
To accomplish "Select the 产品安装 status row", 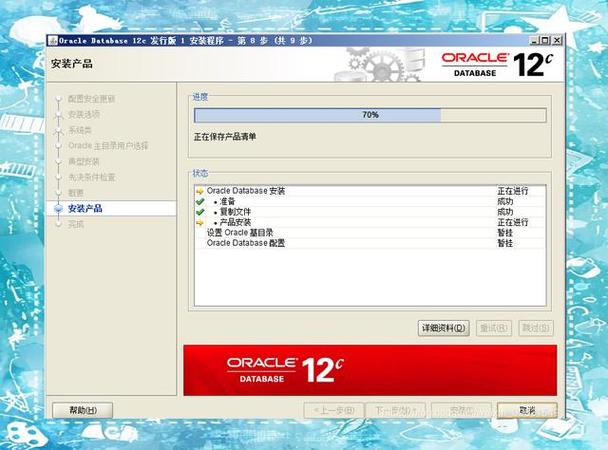I will [x=370, y=222].
